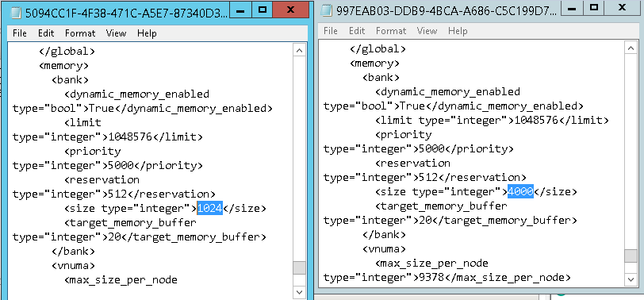
Task: Click the scrollbar thumb in the left Notepad
Action: (x=300, y=268)
